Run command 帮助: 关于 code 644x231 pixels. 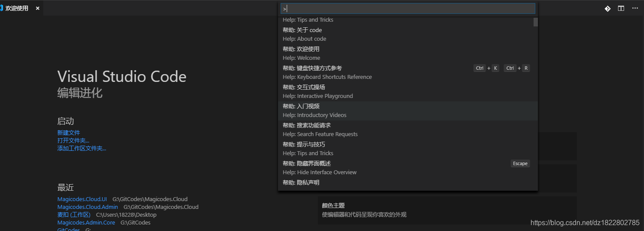click(408, 34)
